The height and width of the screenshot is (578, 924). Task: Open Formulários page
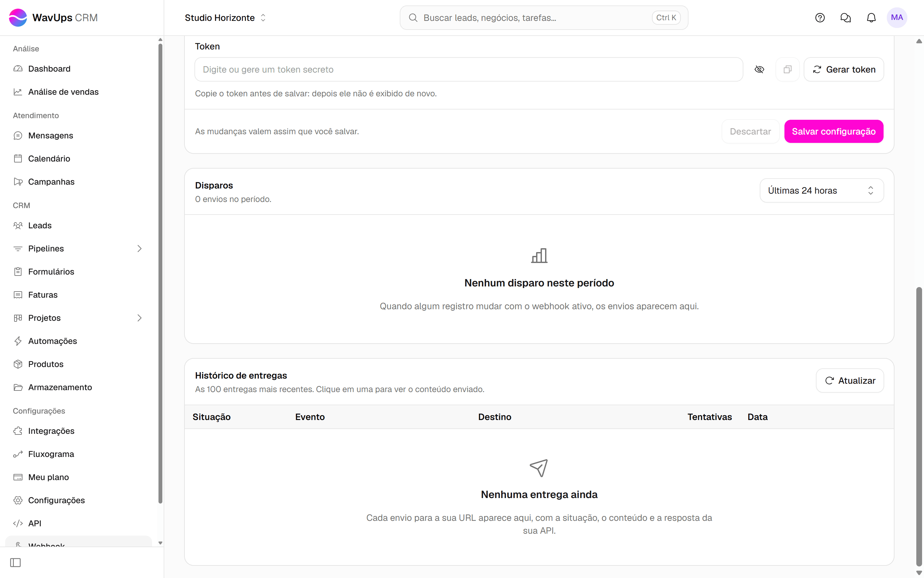[79, 271]
